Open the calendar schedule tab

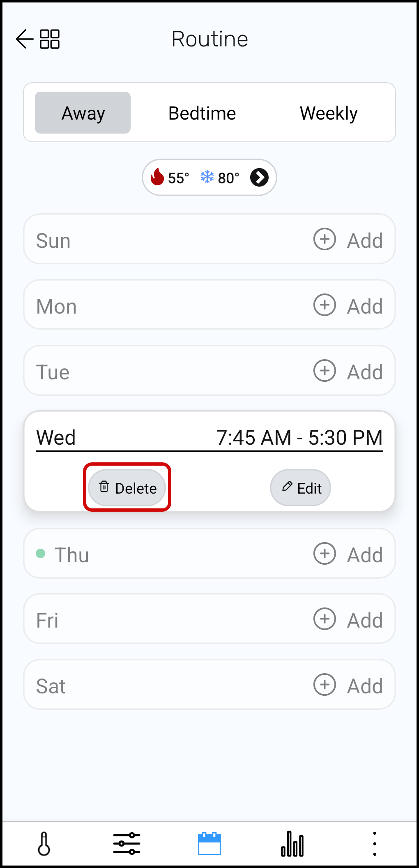[209, 844]
